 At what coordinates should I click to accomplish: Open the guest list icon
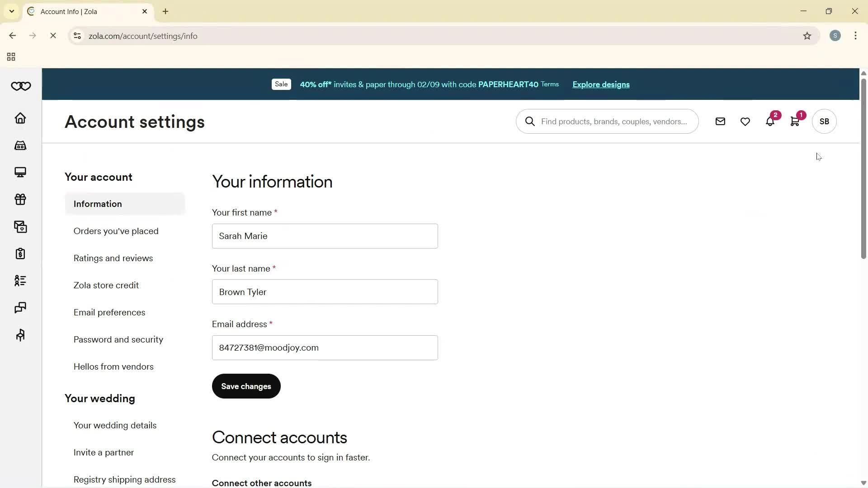(20, 281)
